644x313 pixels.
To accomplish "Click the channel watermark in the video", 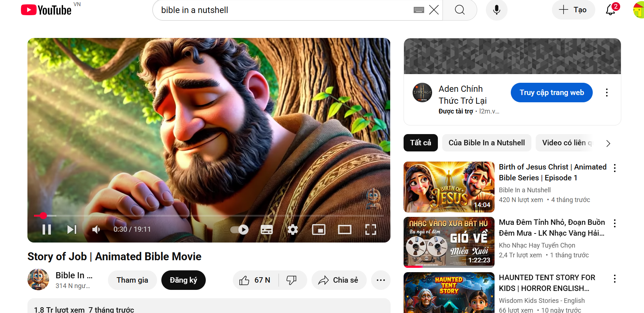I will (373, 199).
